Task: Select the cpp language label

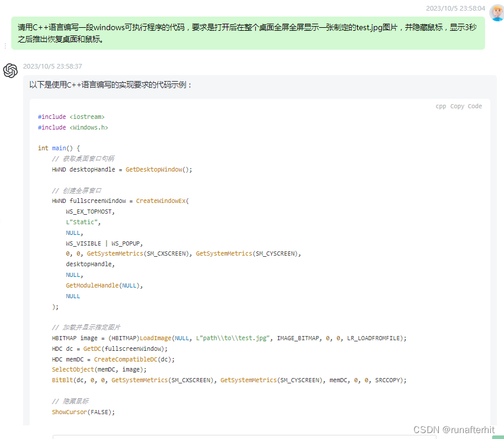Action: [x=441, y=106]
